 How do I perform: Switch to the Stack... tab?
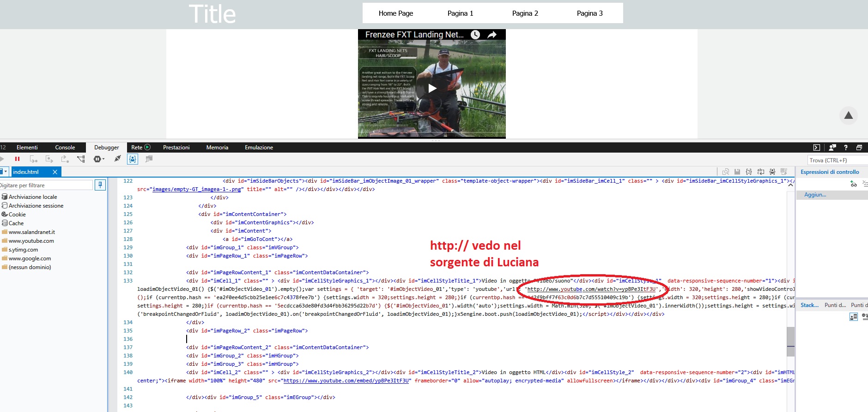click(x=809, y=305)
